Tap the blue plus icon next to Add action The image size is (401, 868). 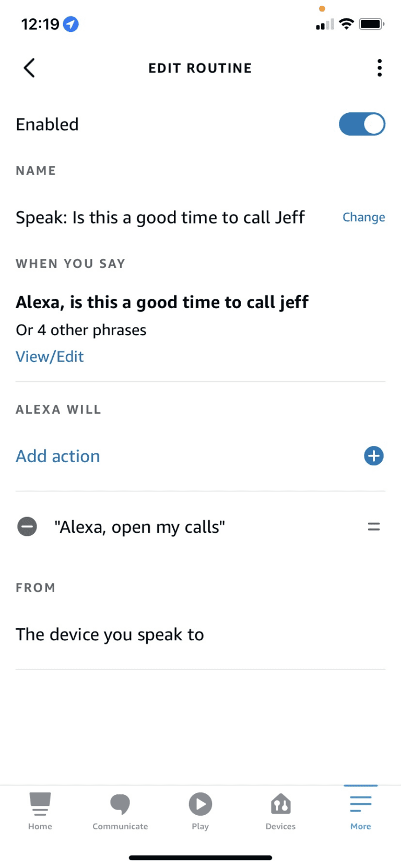tap(374, 456)
